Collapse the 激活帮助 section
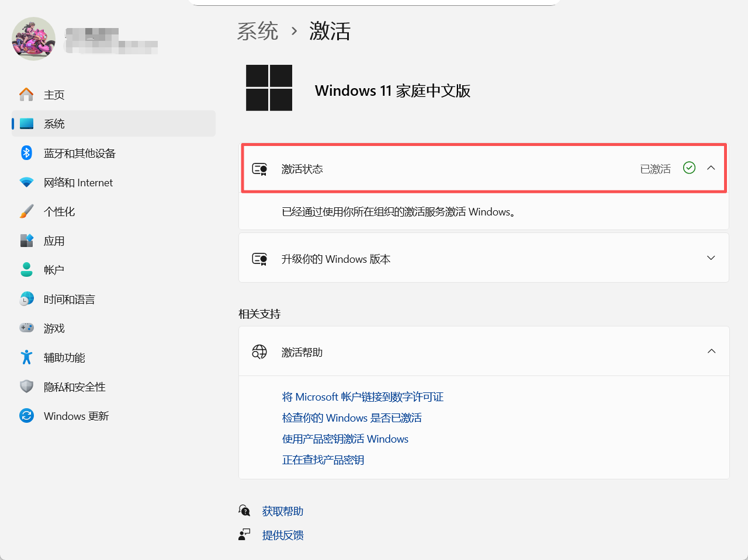The image size is (748, 560). [711, 351]
